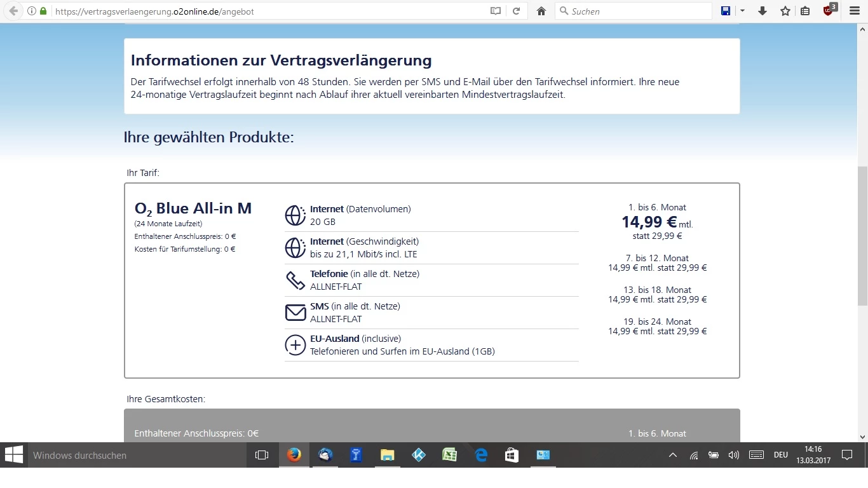This screenshot has height=488, width=868.
Task: Click the ALLNET-FLAT value under Telefonie
Action: click(336, 287)
